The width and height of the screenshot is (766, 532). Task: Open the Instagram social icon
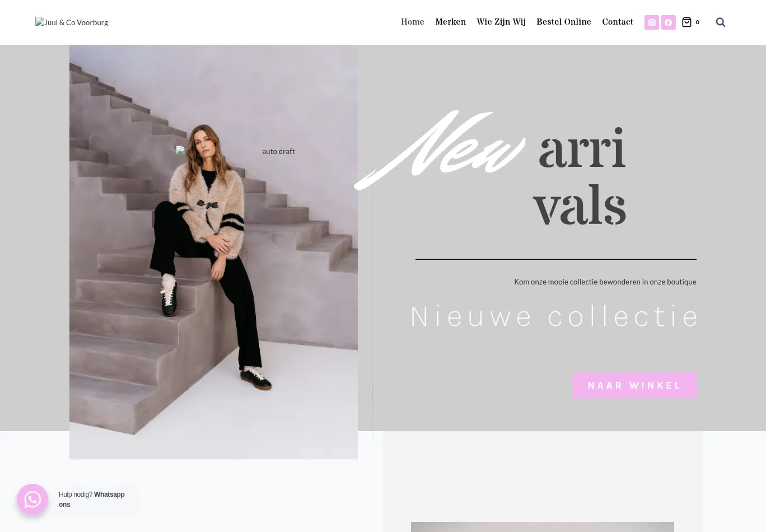point(652,22)
